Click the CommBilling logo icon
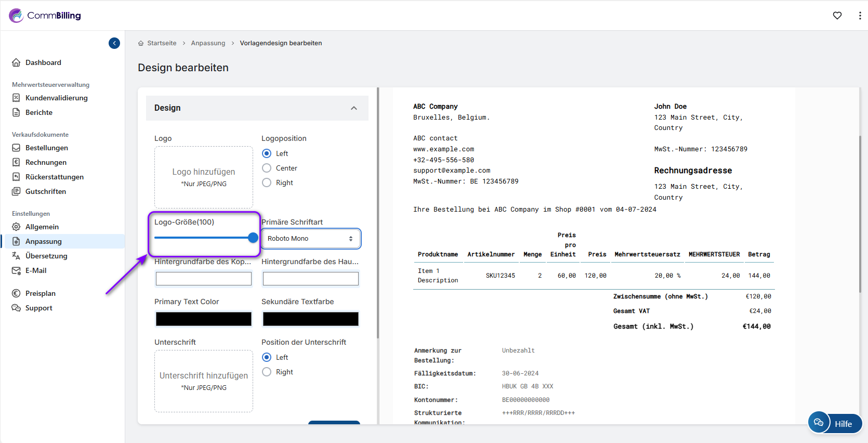 tap(16, 16)
